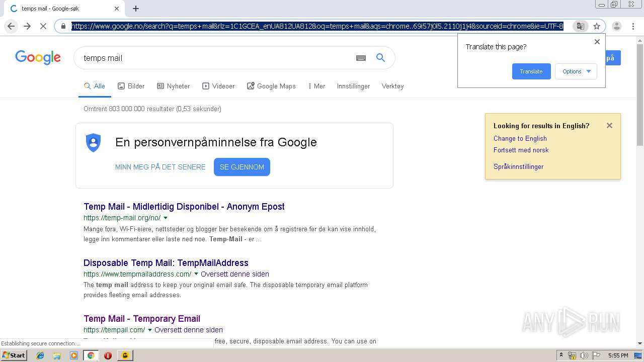Image resolution: width=644 pixels, height=362 pixels.
Task: Open the Action Center flag icon
Action: tap(596, 355)
